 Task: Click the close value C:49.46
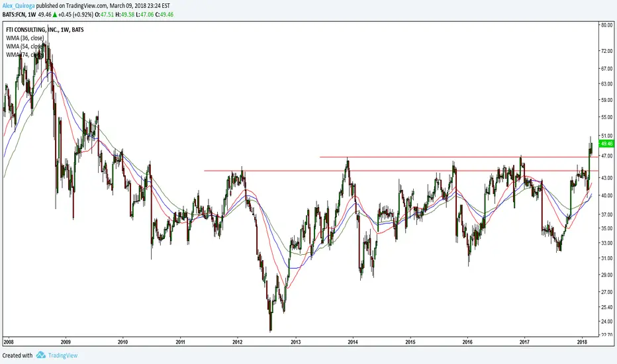[164, 15]
